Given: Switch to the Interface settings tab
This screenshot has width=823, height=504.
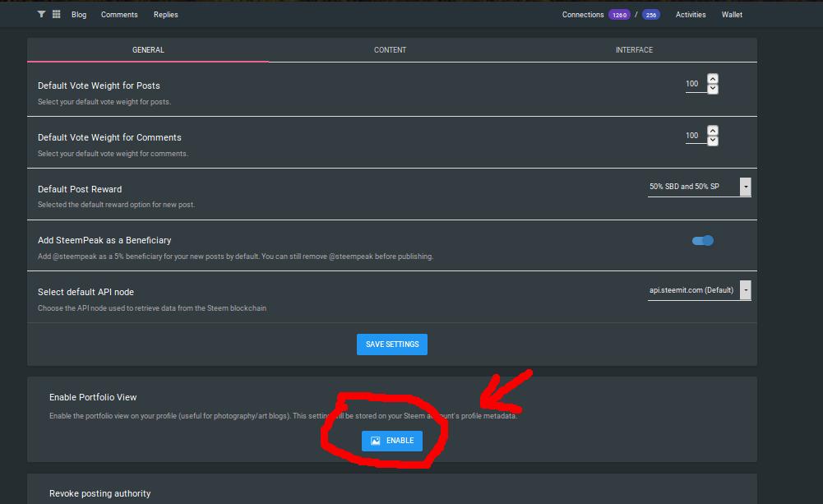Looking at the screenshot, I should (x=634, y=50).
